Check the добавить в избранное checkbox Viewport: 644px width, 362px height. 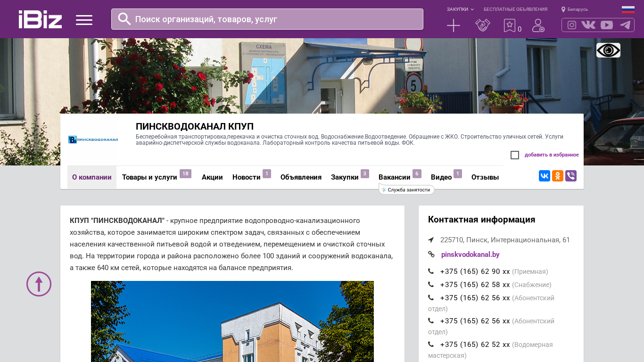tap(515, 155)
